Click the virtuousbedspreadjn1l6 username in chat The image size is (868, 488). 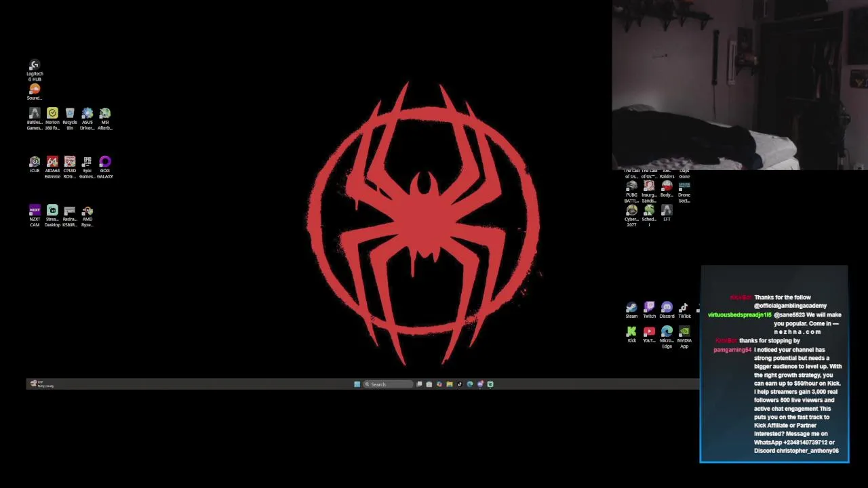tap(739, 314)
